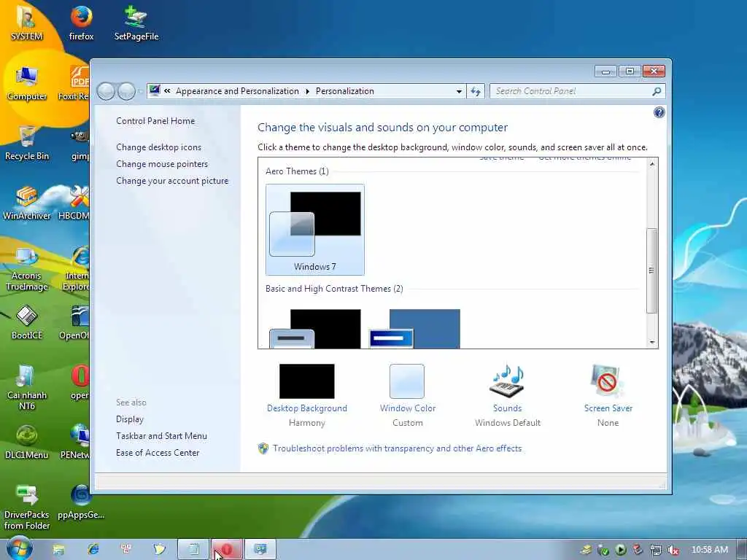747x560 pixels.
Task: Open the Sounds setting icon
Action: coord(508,381)
